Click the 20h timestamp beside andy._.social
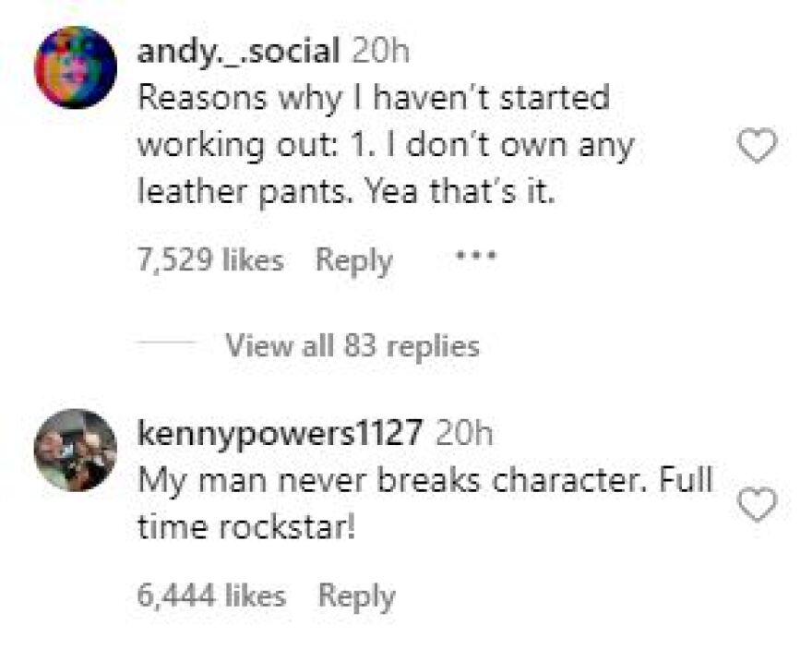This screenshot has height=661, width=812. point(381,52)
